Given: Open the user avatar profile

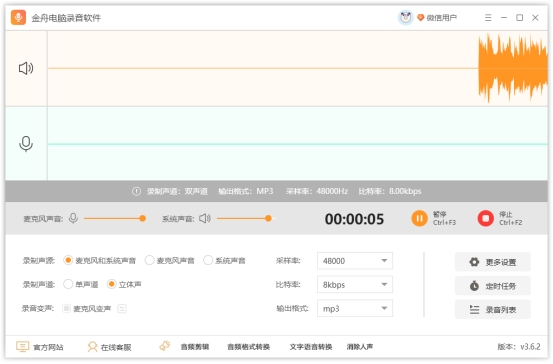Looking at the screenshot, I should tap(406, 17).
